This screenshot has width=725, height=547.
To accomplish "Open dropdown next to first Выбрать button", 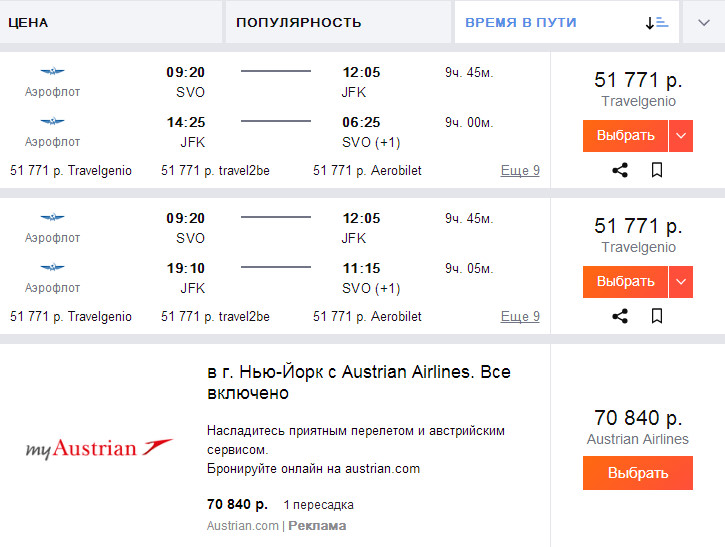I will click(x=681, y=136).
